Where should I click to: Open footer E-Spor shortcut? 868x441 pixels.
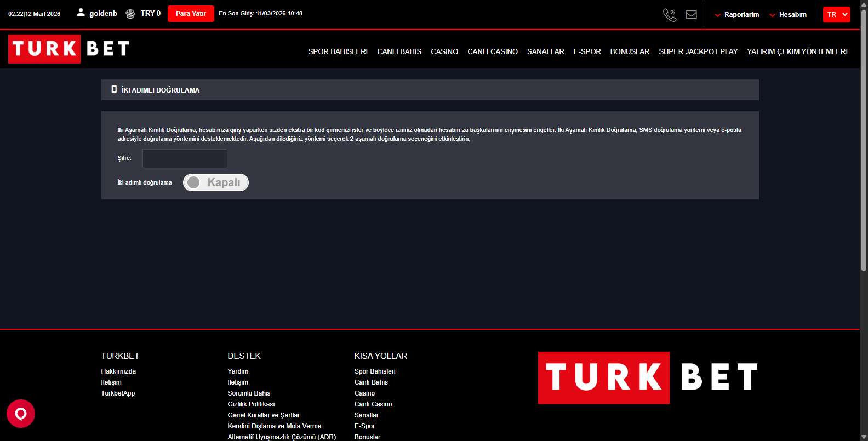(x=364, y=426)
